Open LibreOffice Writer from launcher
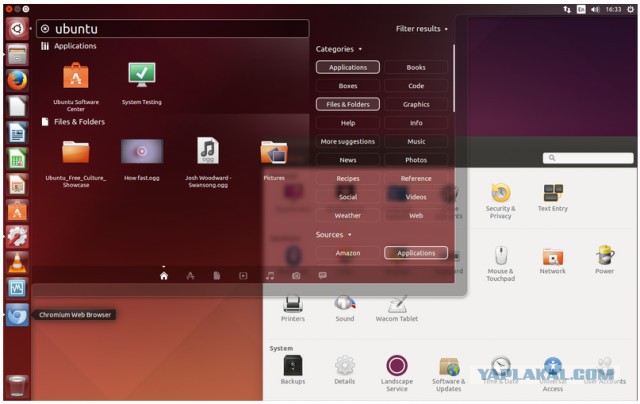This screenshot has height=404, width=640. click(17, 133)
